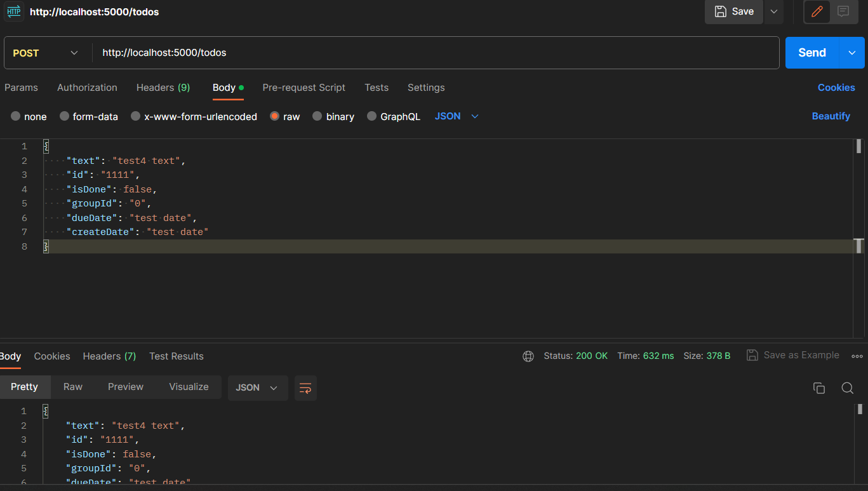Click the Send button
868x491 pixels.
pos(812,53)
